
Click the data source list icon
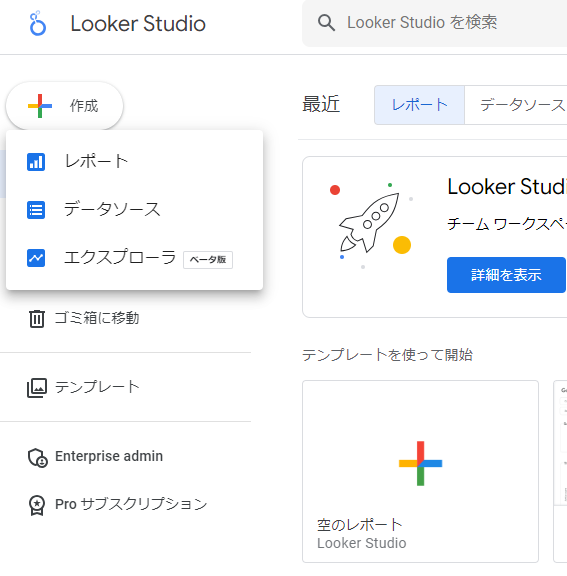(x=36, y=210)
